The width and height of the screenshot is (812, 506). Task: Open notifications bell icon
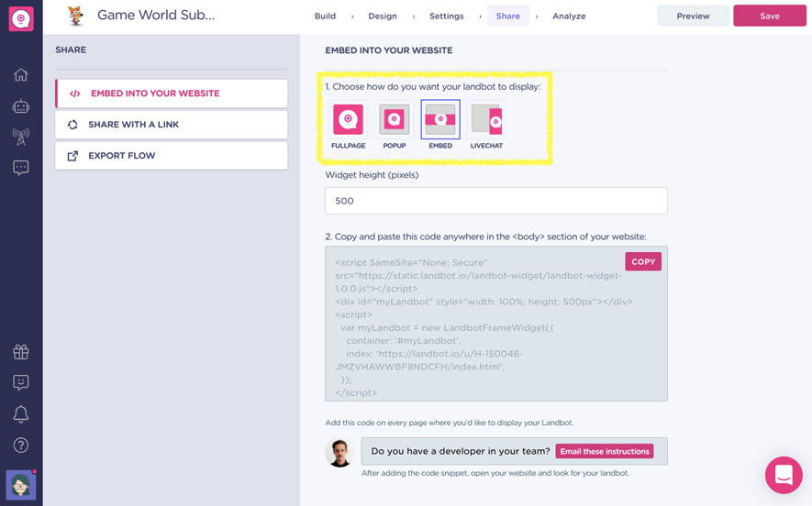point(21,414)
